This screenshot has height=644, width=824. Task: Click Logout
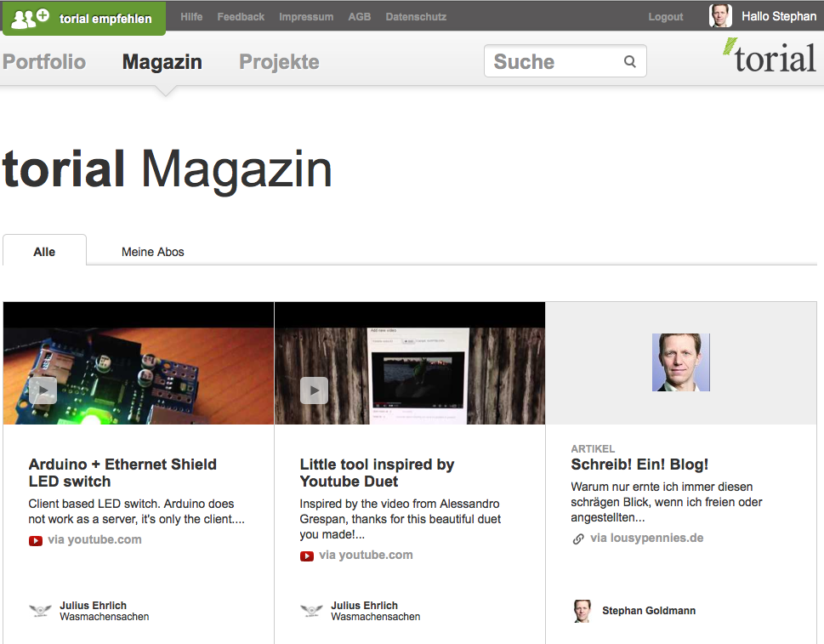click(665, 17)
